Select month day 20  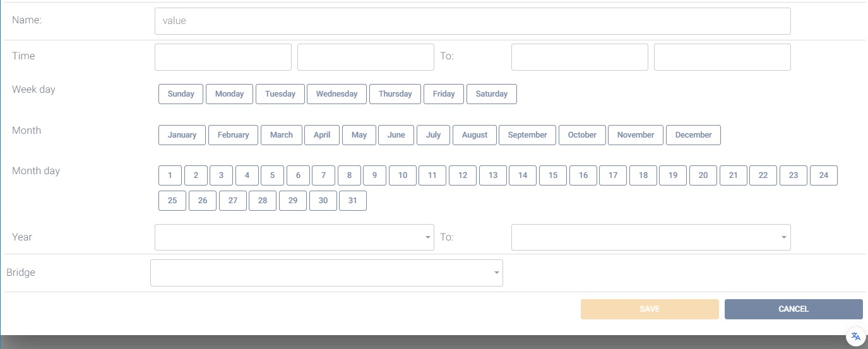click(703, 175)
